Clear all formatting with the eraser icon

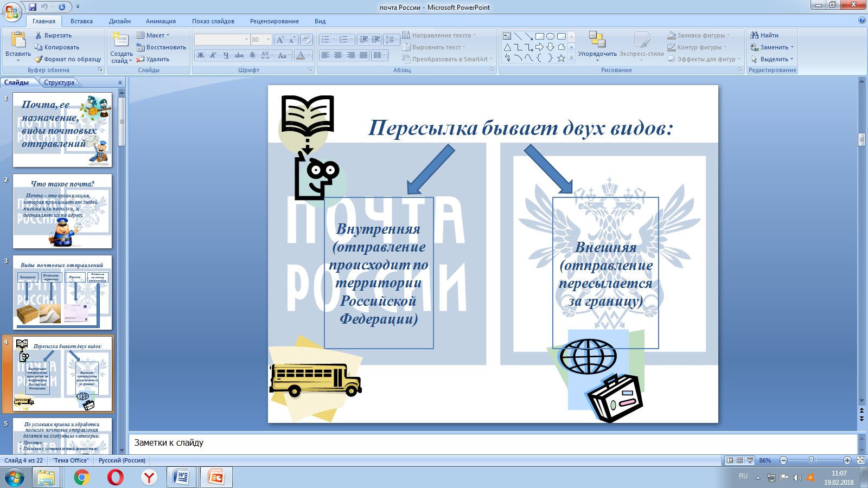(x=307, y=40)
